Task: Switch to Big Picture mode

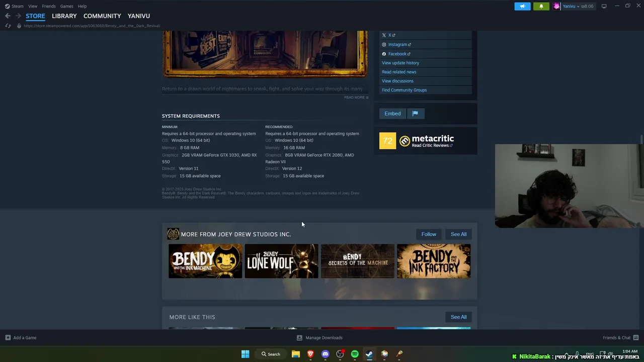Action: [604, 6]
